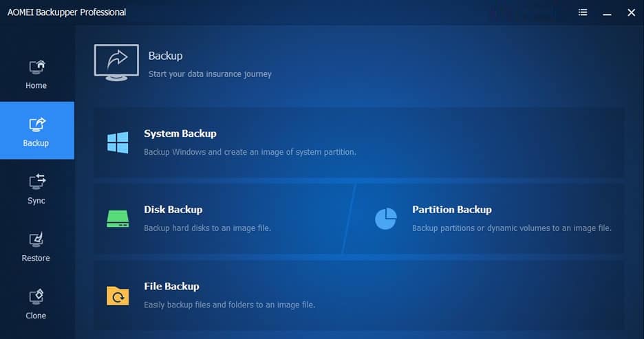Click the green disk icon for Disk Backup

(118, 219)
